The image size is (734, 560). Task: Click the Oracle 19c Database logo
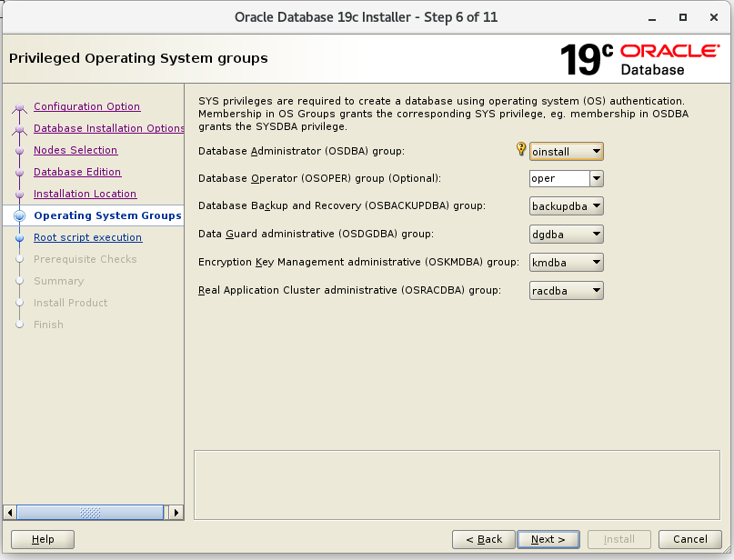point(639,59)
